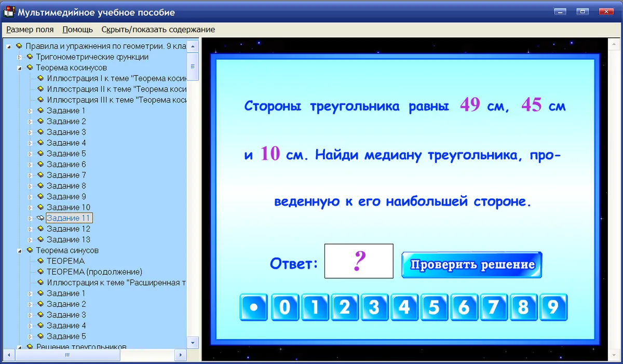
Task: Click the answer box showing the question mark
Action: pos(359,261)
